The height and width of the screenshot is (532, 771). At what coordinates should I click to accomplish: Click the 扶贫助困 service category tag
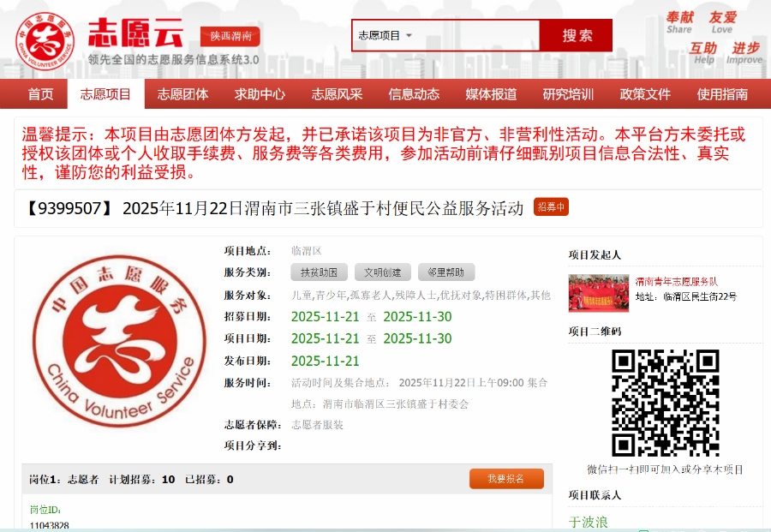pos(319,272)
